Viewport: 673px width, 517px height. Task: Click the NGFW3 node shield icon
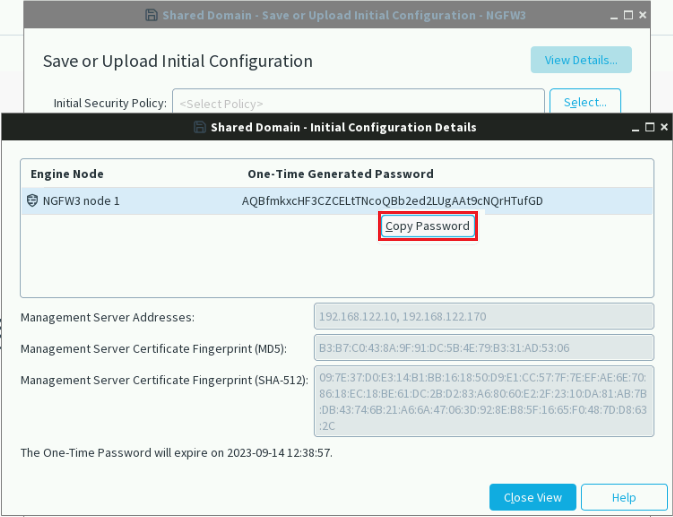(32, 200)
